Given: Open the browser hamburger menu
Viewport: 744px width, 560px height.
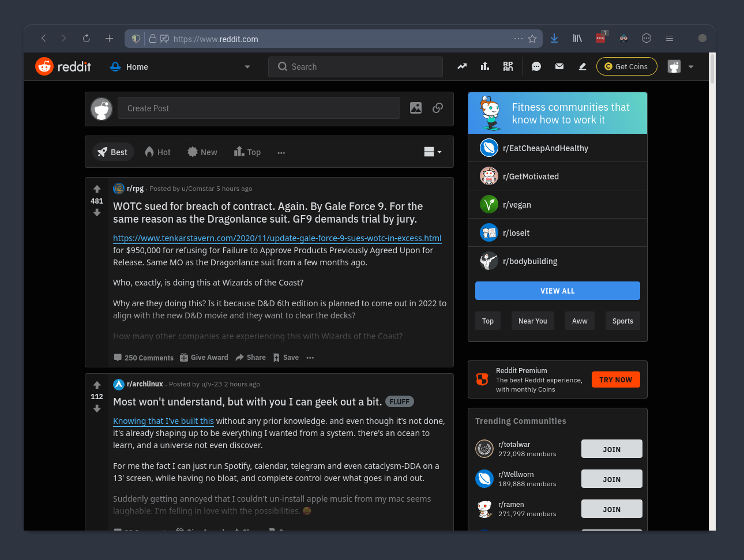Looking at the screenshot, I should 670,38.
